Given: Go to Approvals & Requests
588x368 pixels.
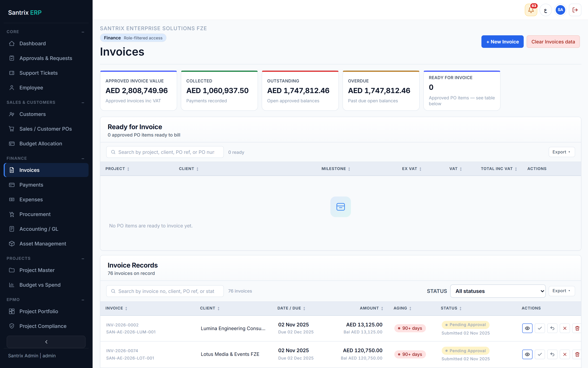Looking at the screenshot, I should pos(46,58).
